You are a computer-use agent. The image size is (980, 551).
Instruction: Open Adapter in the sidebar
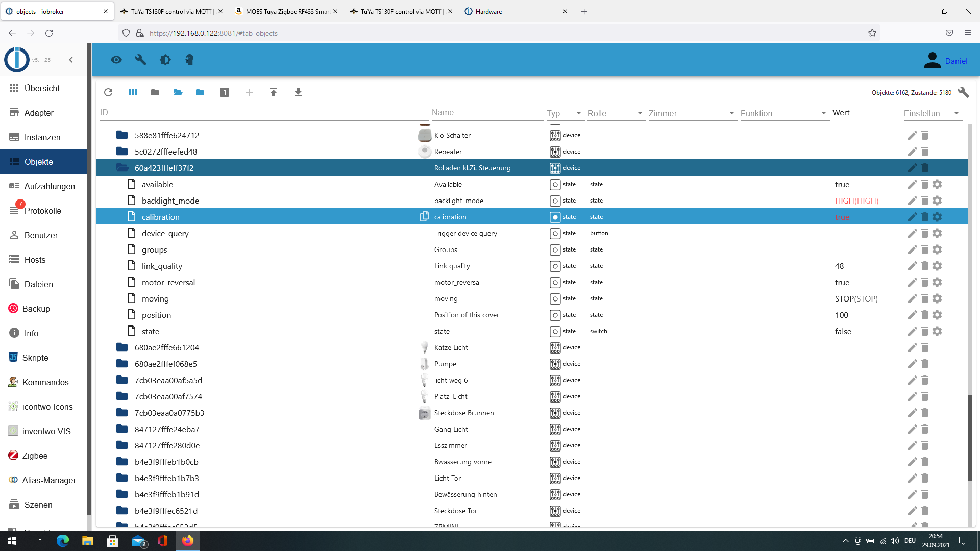pos(44,113)
